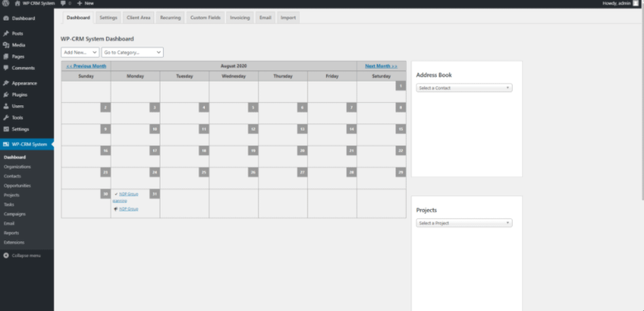Open the Users icon in sidebar

pyautogui.click(x=6, y=106)
